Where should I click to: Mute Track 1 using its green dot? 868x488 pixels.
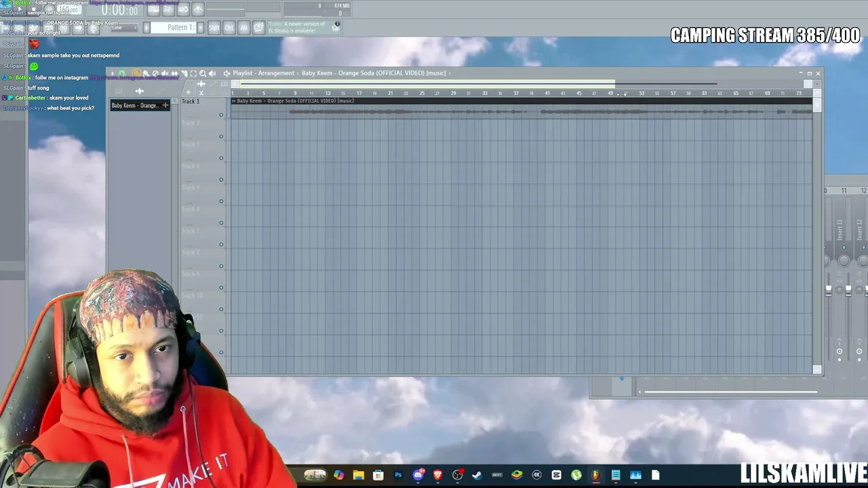tap(221, 115)
